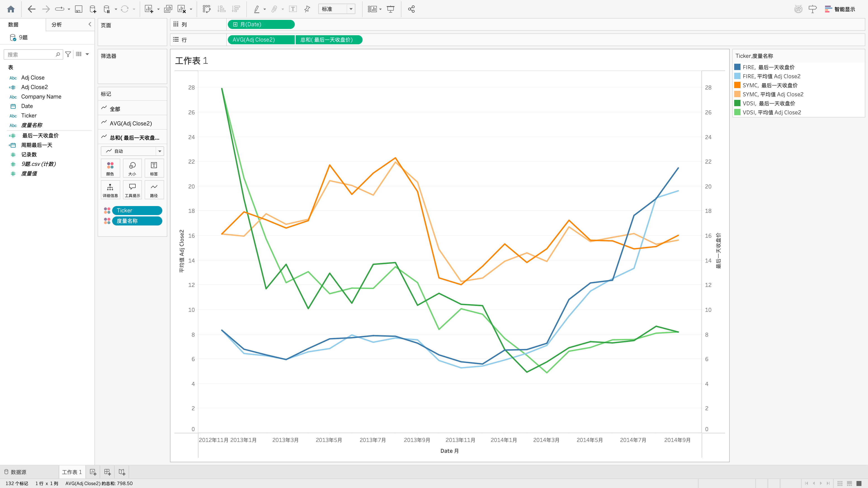Expand the 月(Date) pill plus sign

pos(235,24)
